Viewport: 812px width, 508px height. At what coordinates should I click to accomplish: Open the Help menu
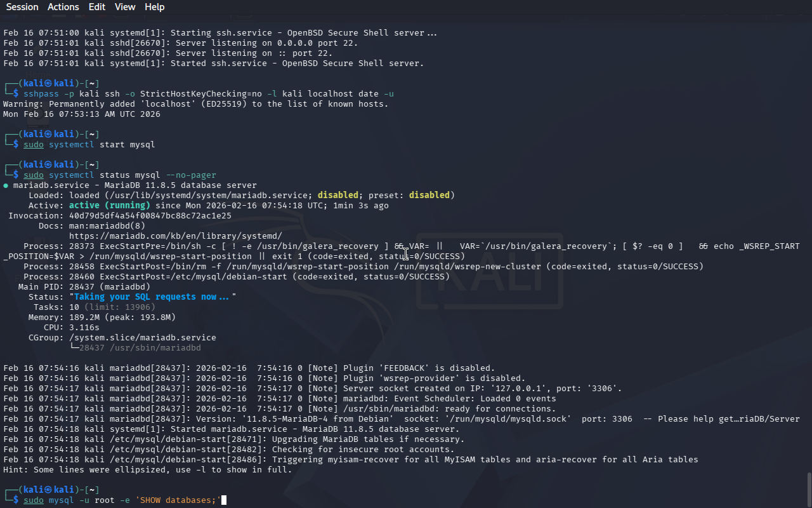click(154, 7)
